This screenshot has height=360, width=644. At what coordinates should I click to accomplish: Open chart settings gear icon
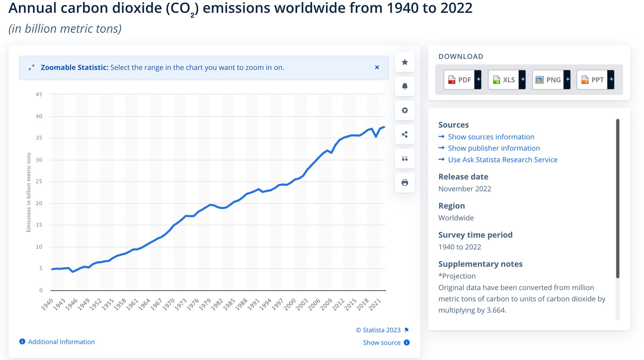click(405, 111)
